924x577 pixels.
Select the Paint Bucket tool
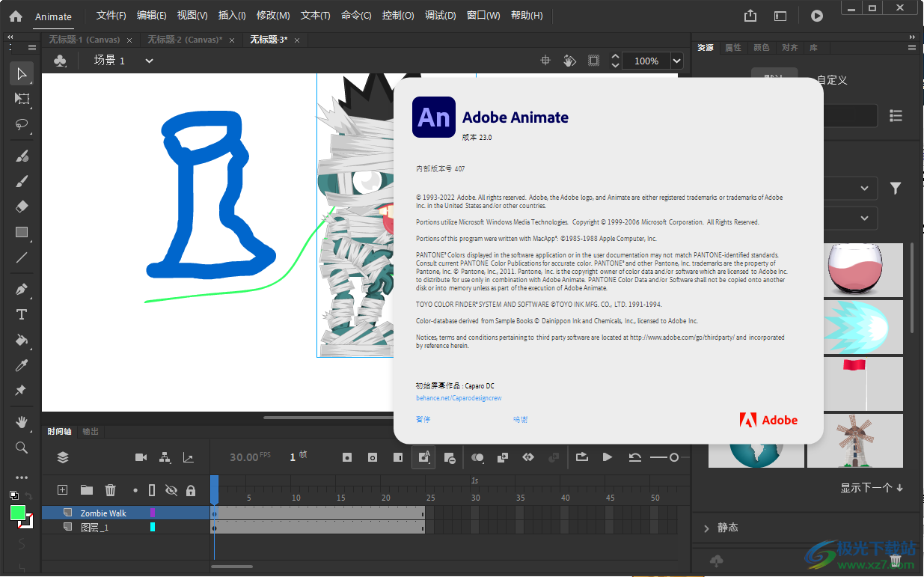(22, 340)
